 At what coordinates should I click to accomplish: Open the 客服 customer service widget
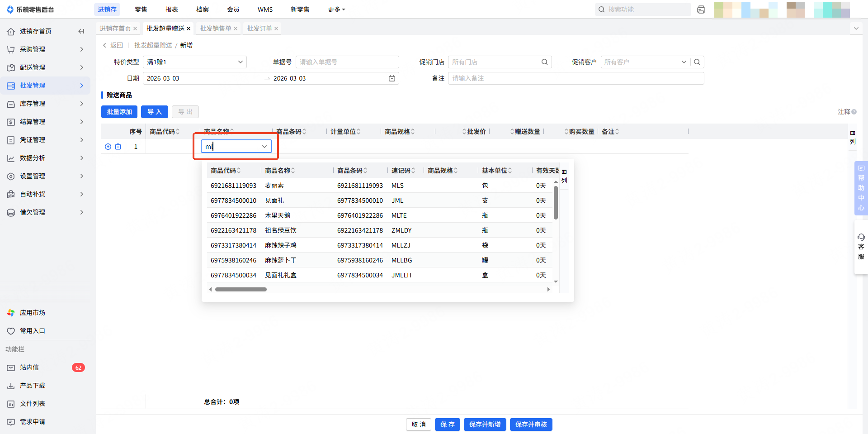861,247
